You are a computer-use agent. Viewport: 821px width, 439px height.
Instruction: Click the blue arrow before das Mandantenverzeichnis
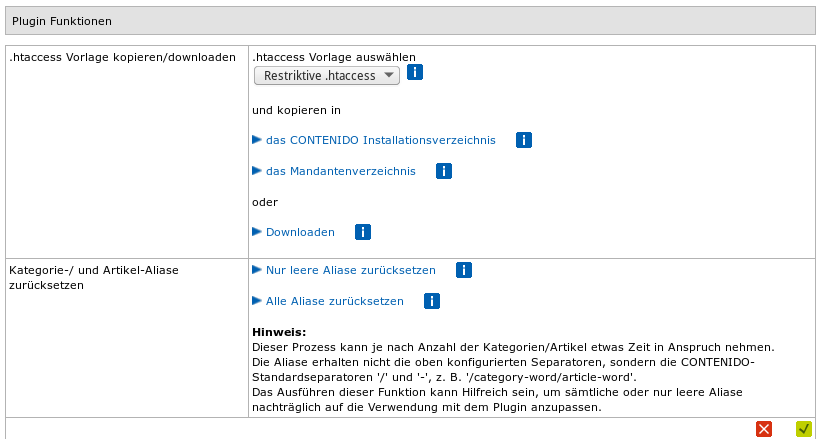point(257,171)
